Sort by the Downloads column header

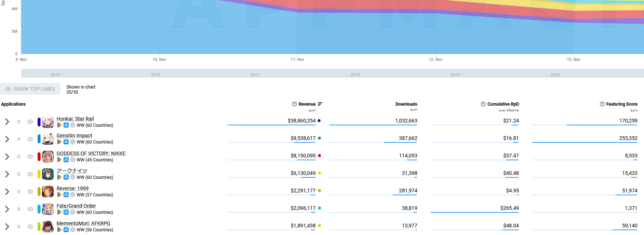(x=406, y=104)
